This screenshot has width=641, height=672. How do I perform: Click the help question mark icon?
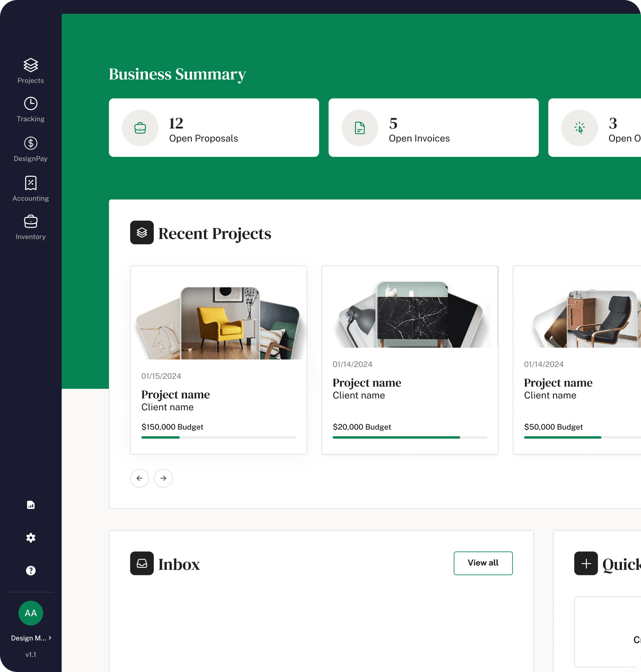(x=31, y=571)
